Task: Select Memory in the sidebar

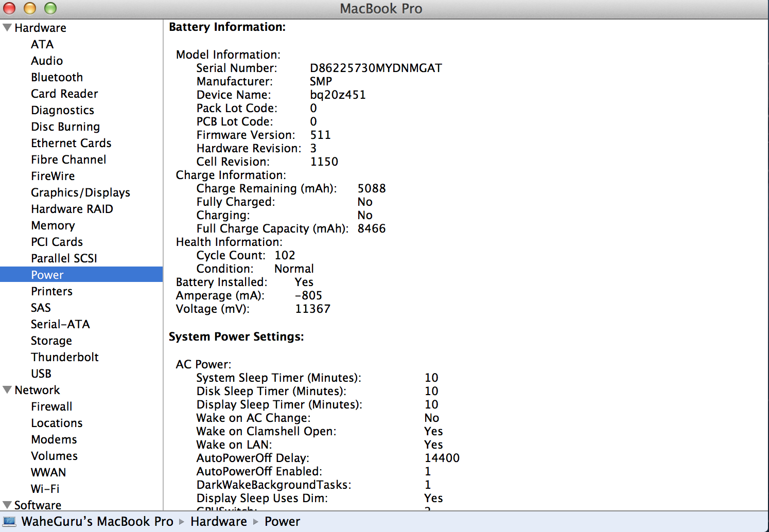Action: point(53,225)
